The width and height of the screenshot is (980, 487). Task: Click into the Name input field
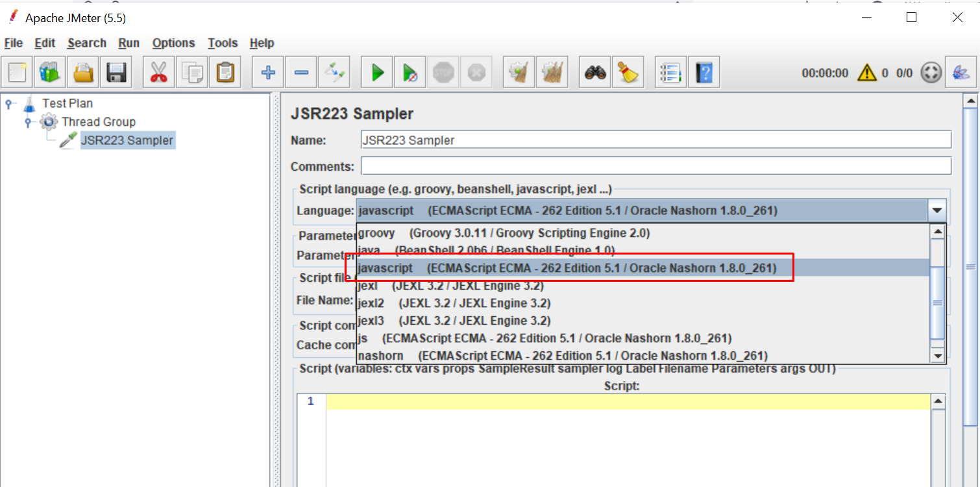click(656, 140)
